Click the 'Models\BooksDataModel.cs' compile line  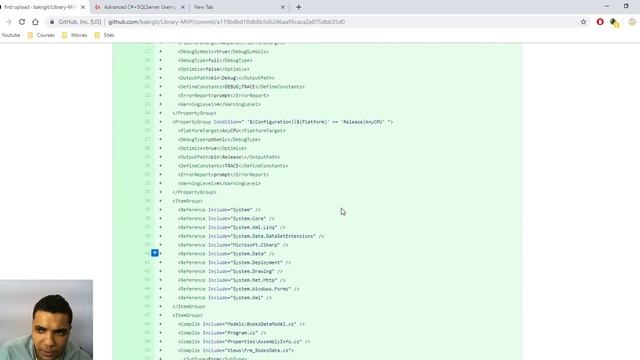pos(241,324)
